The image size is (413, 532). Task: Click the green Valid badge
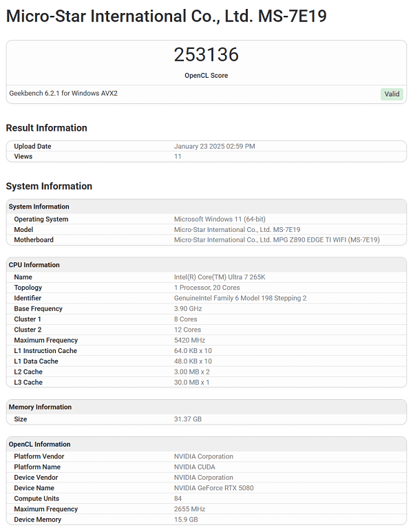[392, 94]
